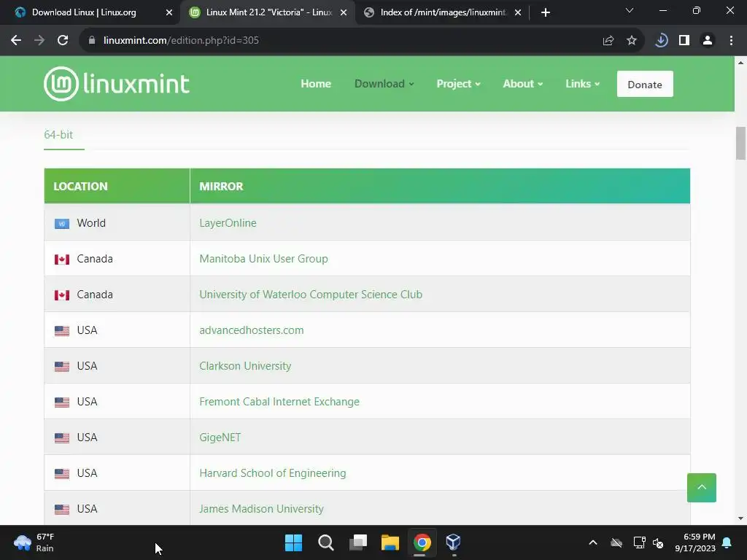Bookmark this tab with the star
The image size is (747, 560).
(x=632, y=41)
